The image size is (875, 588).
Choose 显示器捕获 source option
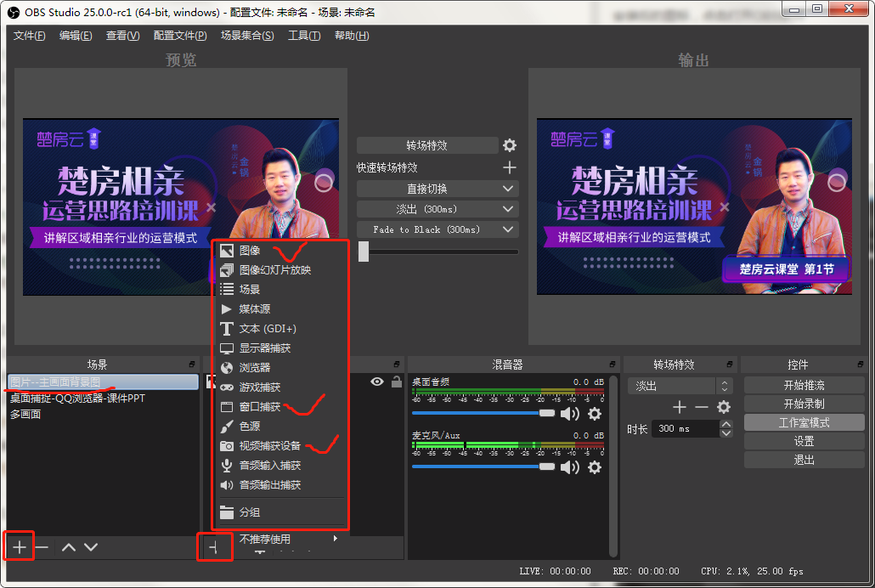(281, 348)
